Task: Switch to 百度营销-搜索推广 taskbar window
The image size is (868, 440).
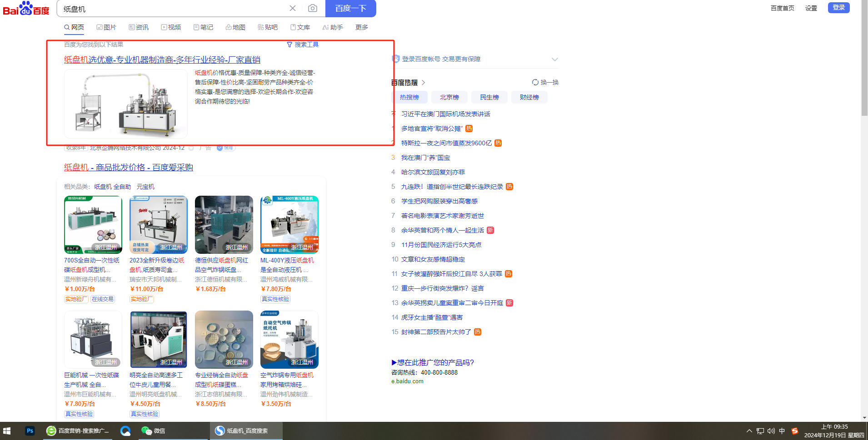Action: 78,431
